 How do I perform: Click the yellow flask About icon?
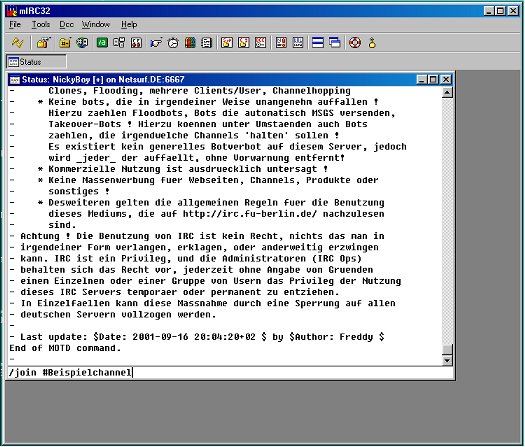click(372, 43)
